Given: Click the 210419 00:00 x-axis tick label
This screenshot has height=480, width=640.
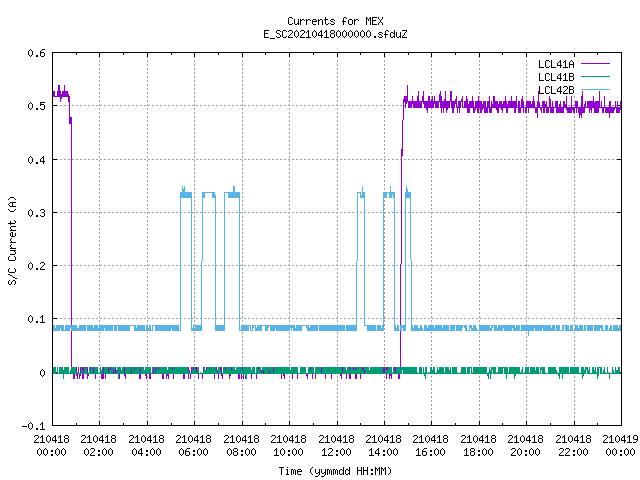Looking at the screenshot, I should click(620, 445).
